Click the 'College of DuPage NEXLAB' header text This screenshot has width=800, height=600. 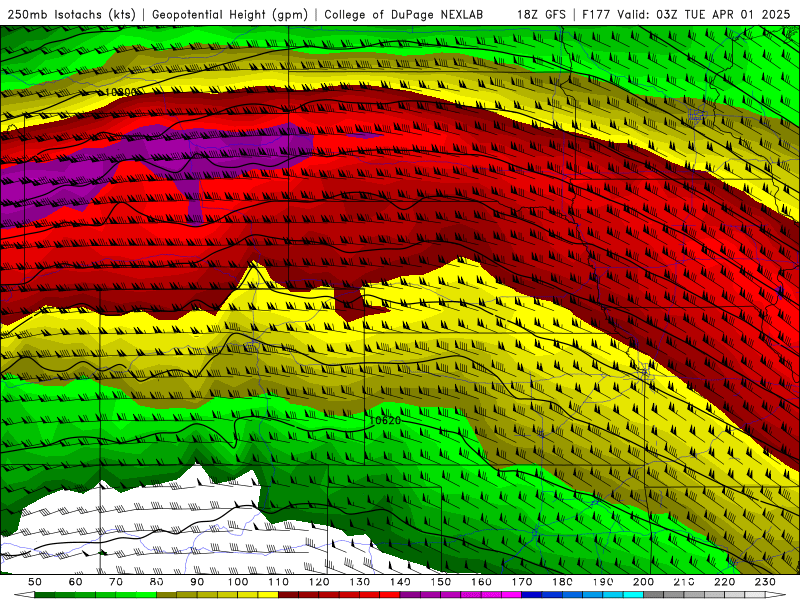(404, 15)
